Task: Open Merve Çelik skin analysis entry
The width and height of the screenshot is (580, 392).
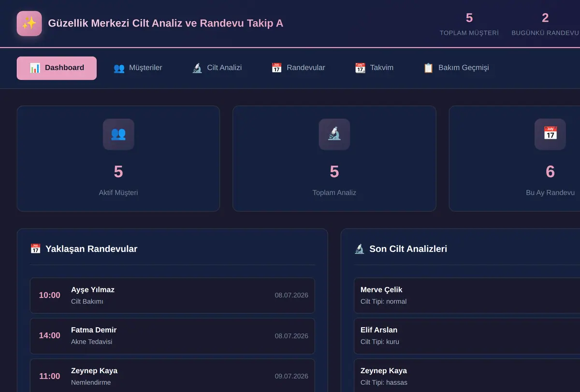Action: point(467,295)
